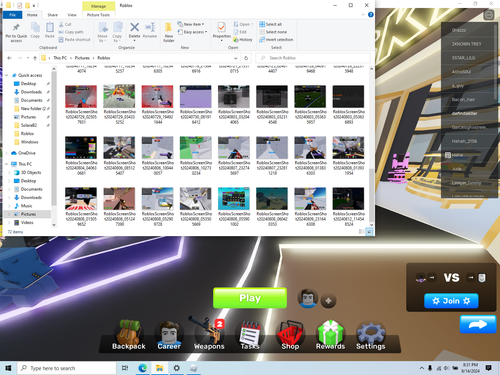Screen dimensions: 500x375
Task: Click the Windows Start button
Action: pos(8,368)
